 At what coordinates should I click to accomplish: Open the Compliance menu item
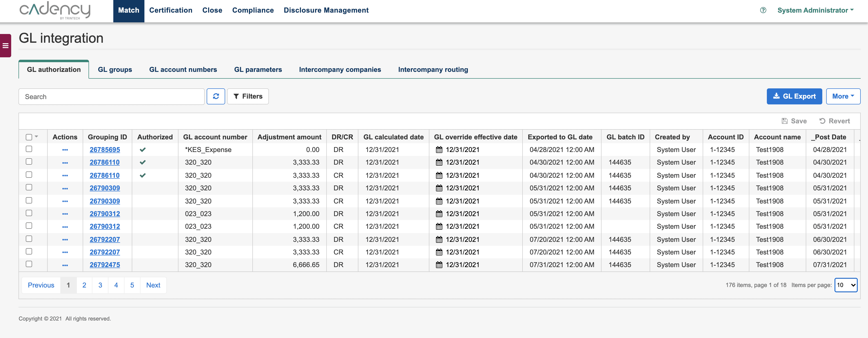[x=253, y=10]
